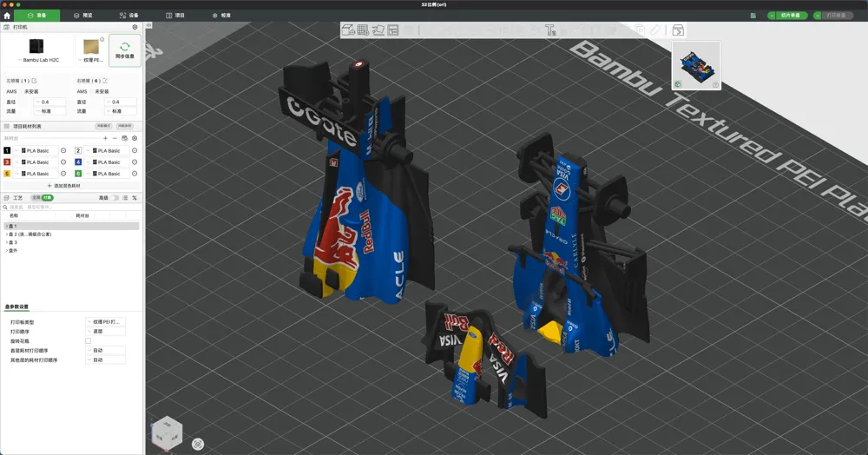This screenshot has height=455, width=868.
Task: Open the 打印板类型 dropdown
Action: (105, 321)
